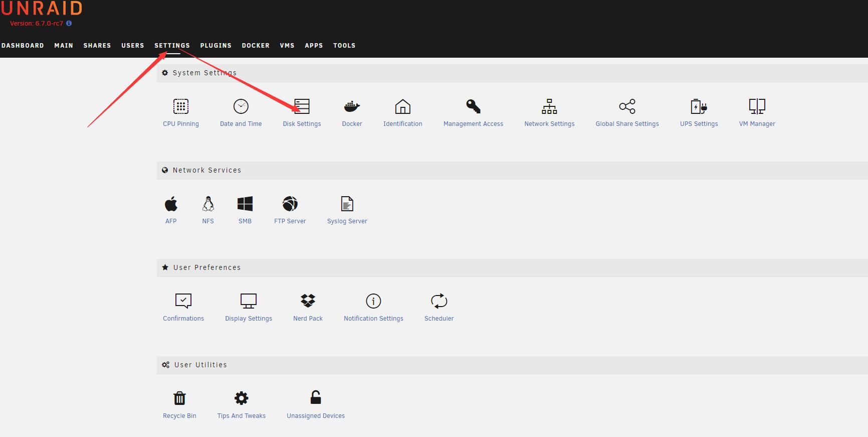Click the UNRAID logo

click(42, 8)
